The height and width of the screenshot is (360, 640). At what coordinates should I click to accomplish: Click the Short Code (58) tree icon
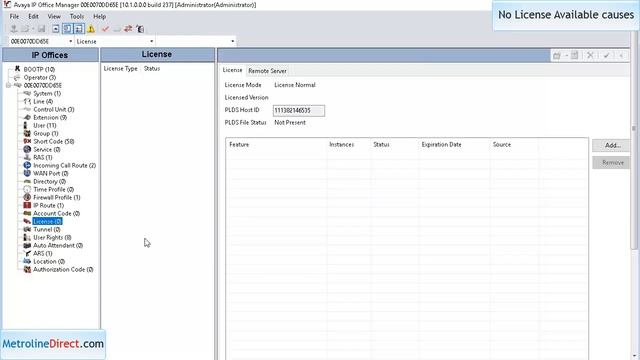[27, 141]
